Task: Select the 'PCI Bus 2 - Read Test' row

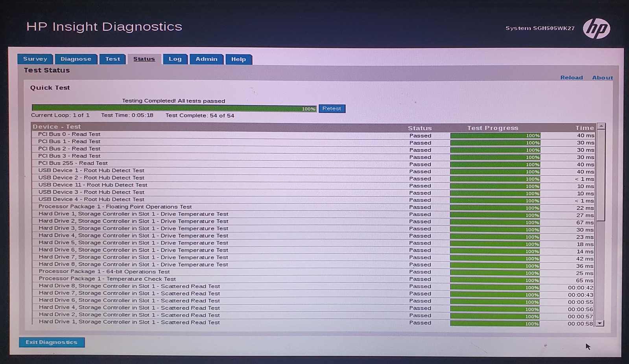Action: pos(314,149)
